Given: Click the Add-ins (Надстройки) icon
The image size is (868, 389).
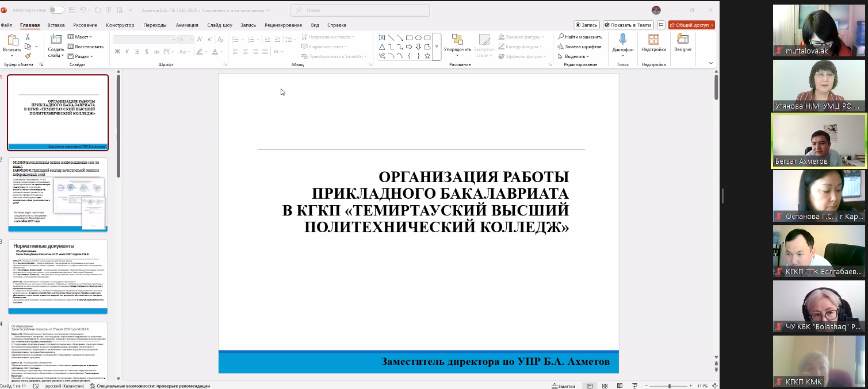Looking at the screenshot, I should [x=653, y=39].
